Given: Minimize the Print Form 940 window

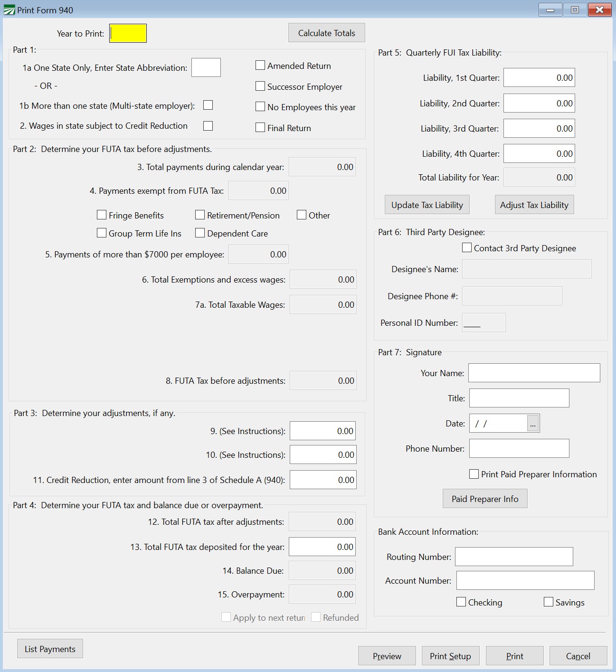Looking at the screenshot, I should 550,10.
